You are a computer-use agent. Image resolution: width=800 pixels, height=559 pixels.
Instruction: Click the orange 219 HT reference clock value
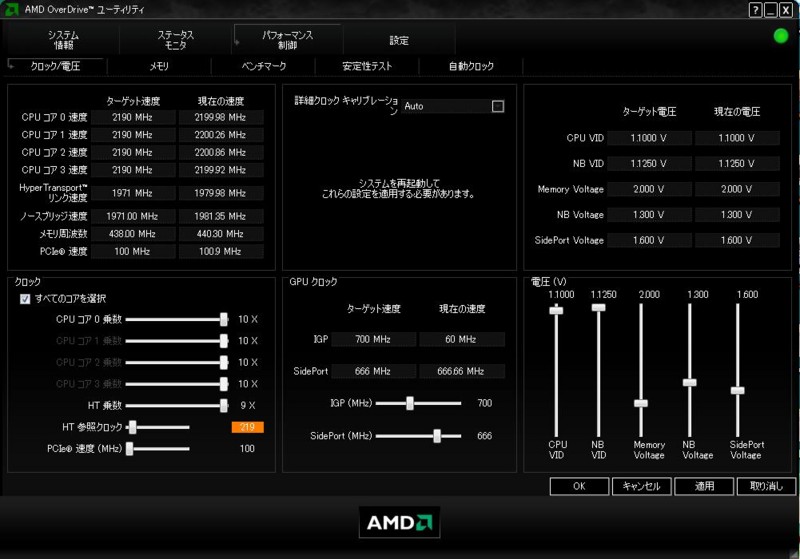pos(247,427)
